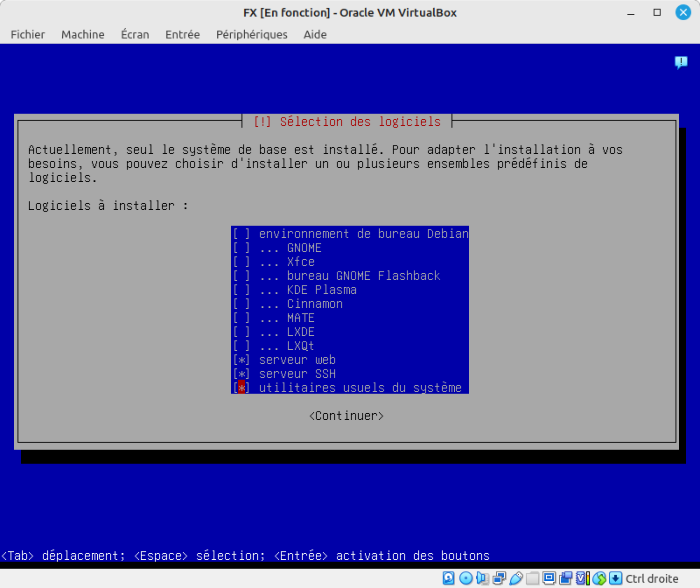Toggle the KDE Plasma checkbox
Screen dimensions: 700x588
point(241,290)
